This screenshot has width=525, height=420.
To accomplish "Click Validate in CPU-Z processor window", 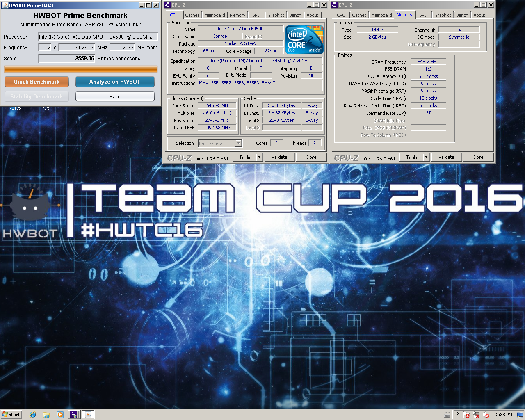I will point(279,157).
